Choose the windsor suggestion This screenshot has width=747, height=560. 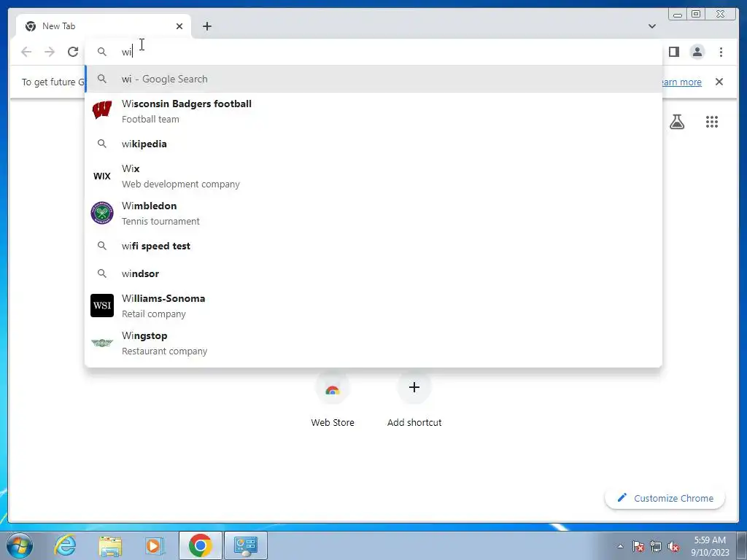pos(373,274)
